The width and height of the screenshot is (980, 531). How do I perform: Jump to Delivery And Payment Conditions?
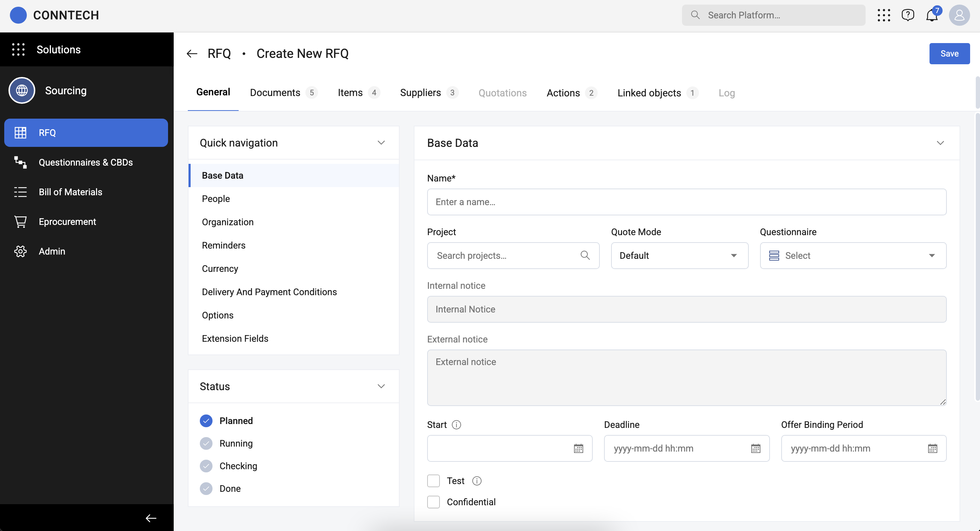point(294,292)
